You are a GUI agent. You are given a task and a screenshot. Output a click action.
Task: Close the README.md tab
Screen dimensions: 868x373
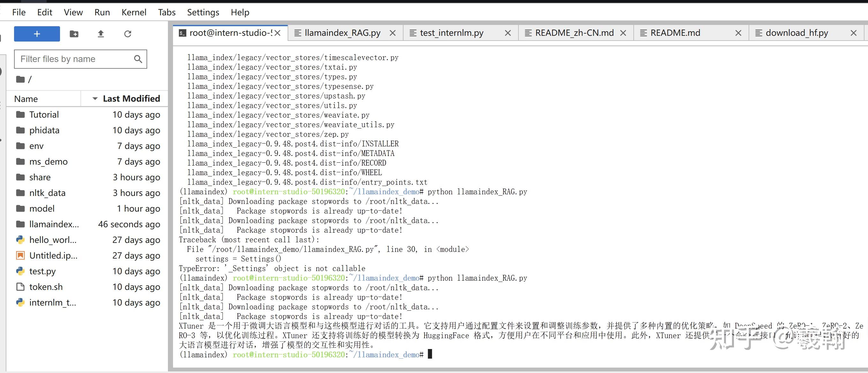(x=738, y=33)
